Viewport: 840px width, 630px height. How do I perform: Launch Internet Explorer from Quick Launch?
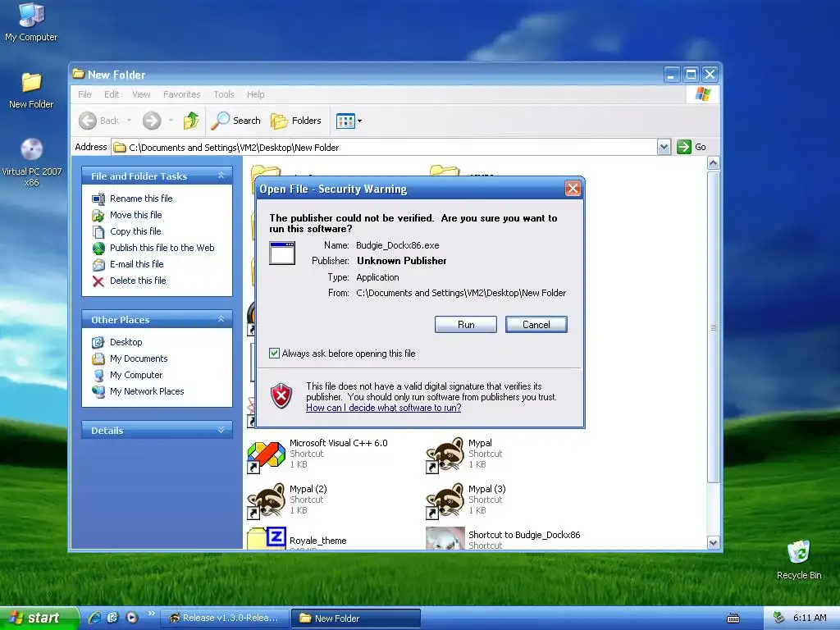[94, 618]
